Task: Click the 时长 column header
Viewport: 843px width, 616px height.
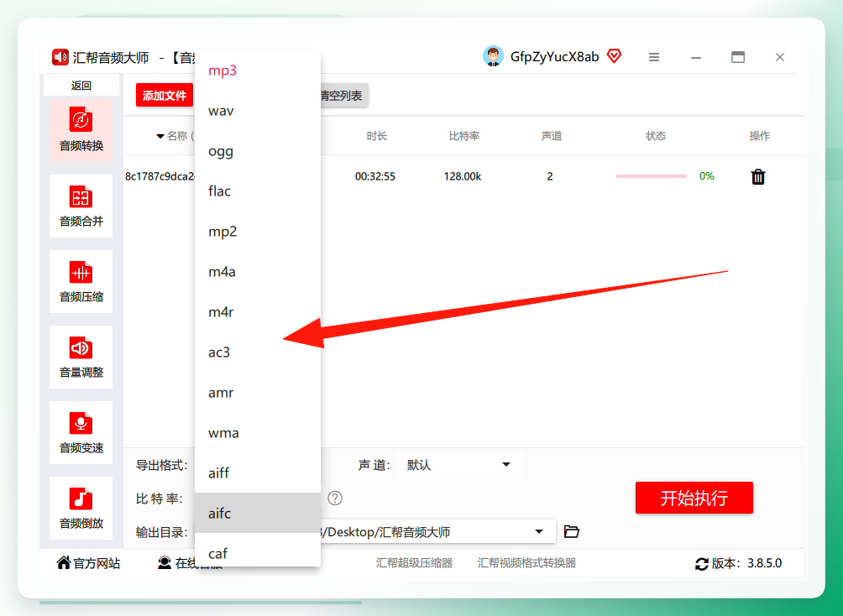Action: click(377, 136)
